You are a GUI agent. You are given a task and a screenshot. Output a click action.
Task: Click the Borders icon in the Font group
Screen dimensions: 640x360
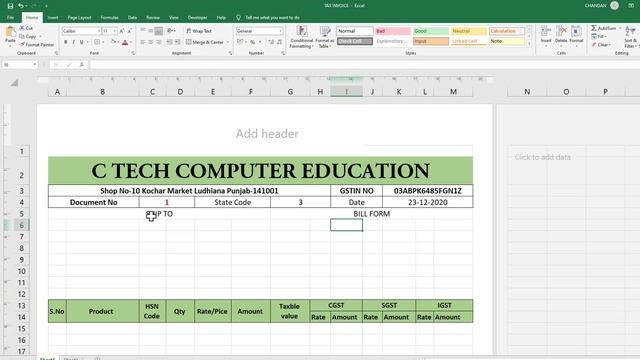(97, 42)
